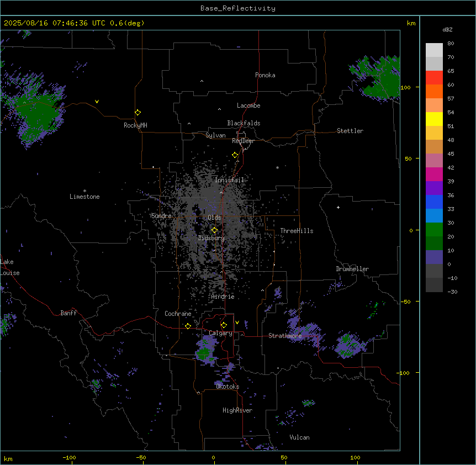
Task: Click the asterisk marker above Limestone
Action: pyautogui.click(x=84, y=191)
